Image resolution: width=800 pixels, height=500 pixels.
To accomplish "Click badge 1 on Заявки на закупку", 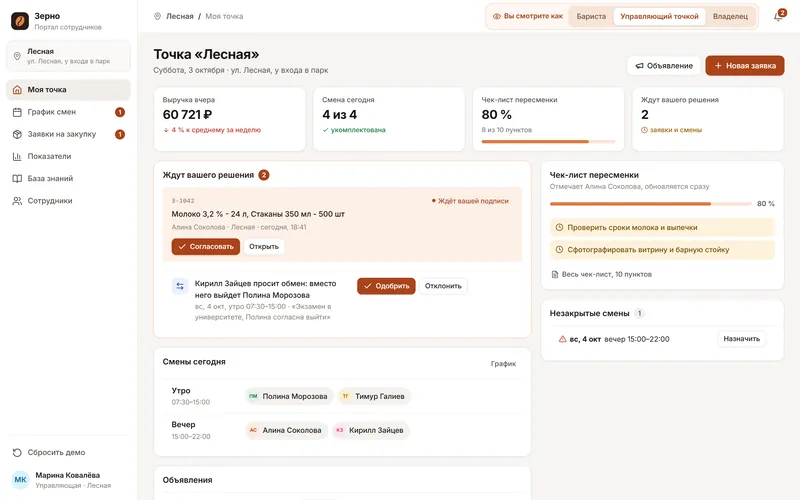I will coord(120,134).
